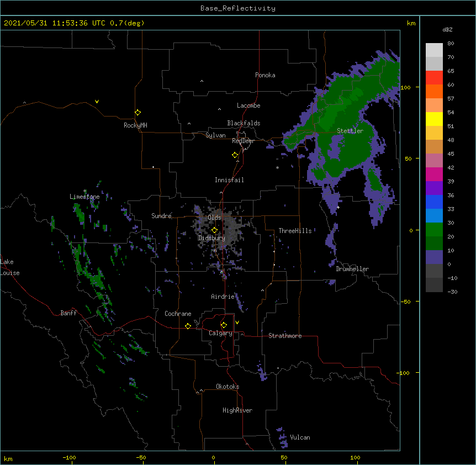Click the yellow marker south of Cochrane
The height and width of the screenshot is (465, 476).
tap(188, 326)
